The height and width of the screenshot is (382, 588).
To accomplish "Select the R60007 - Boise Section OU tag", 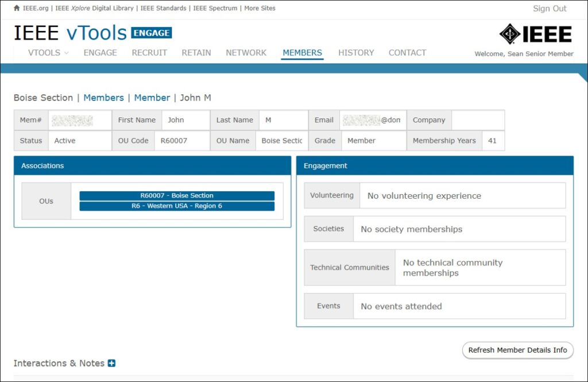I will 177,195.
